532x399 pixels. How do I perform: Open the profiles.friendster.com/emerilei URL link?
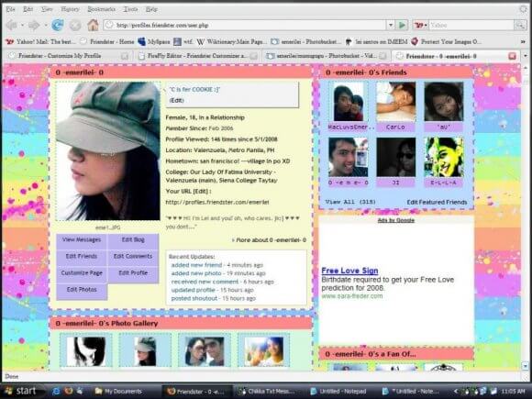[217, 202]
